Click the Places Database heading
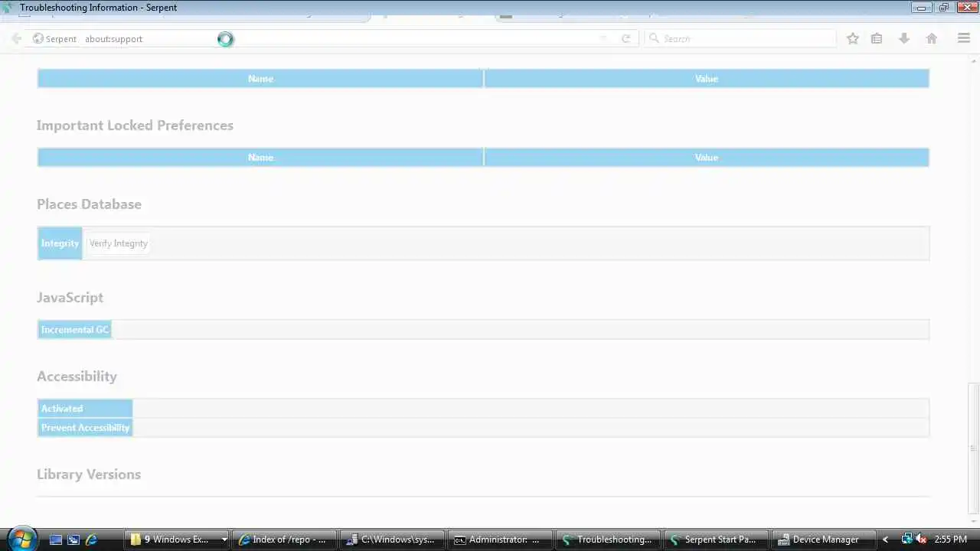Image resolution: width=980 pixels, height=551 pixels. (89, 204)
